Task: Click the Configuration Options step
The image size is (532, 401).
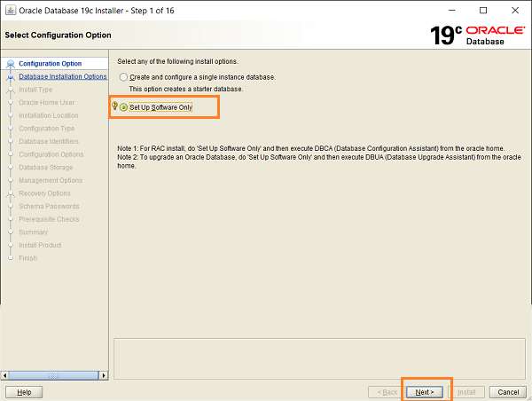Action: 51,154
